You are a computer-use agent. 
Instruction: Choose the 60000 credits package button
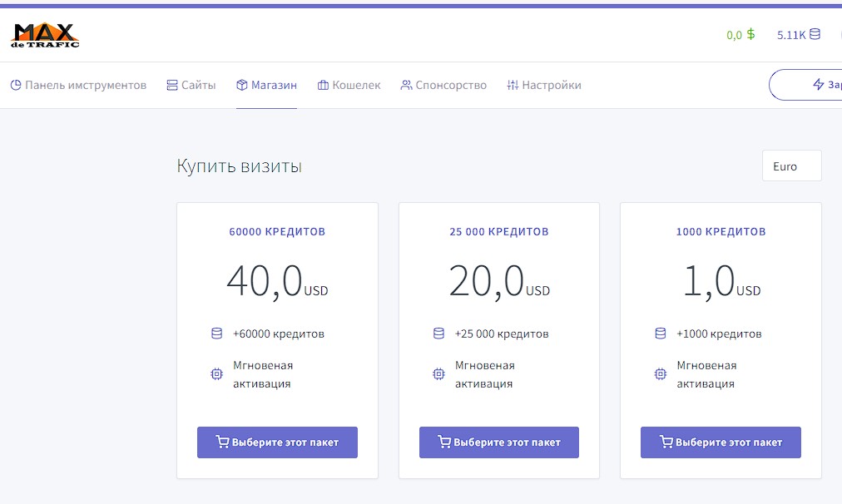pyautogui.click(x=277, y=442)
